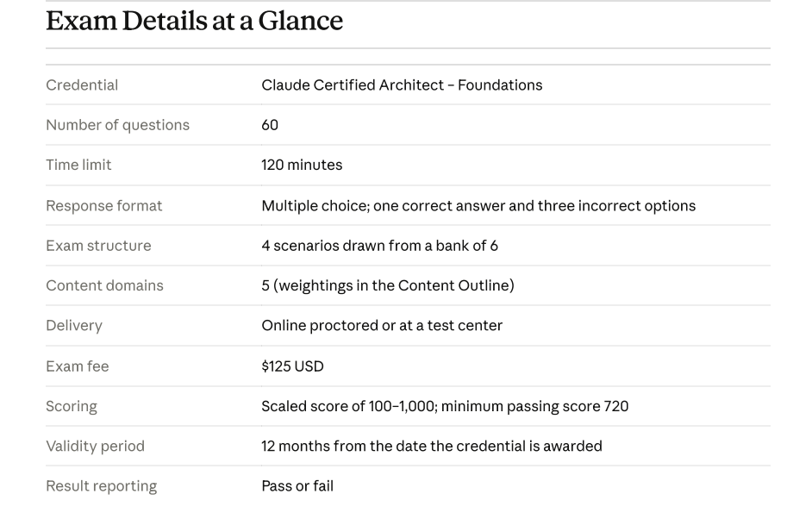Select the Delivery row label
Image resolution: width=812 pixels, height=519 pixels.
[74, 325]
